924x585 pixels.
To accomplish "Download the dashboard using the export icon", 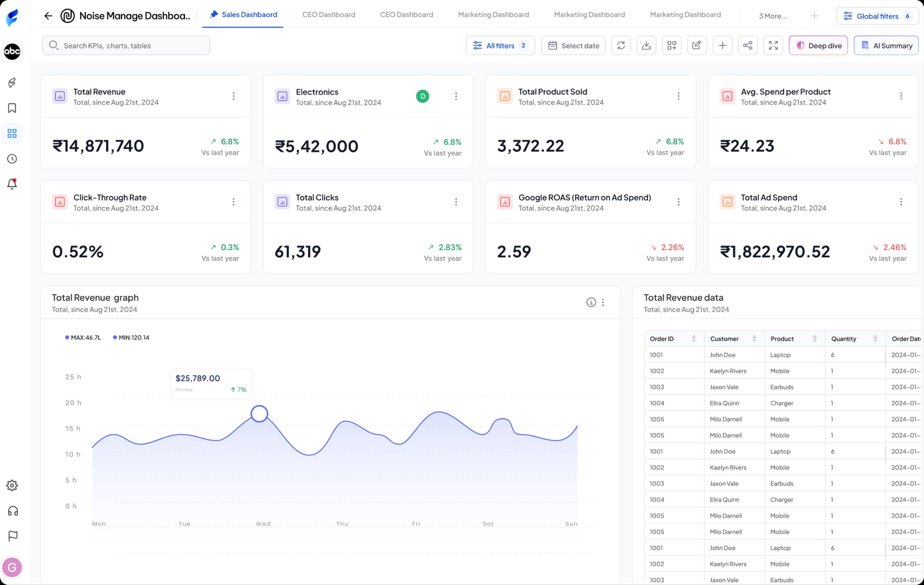I will point(647,45).
